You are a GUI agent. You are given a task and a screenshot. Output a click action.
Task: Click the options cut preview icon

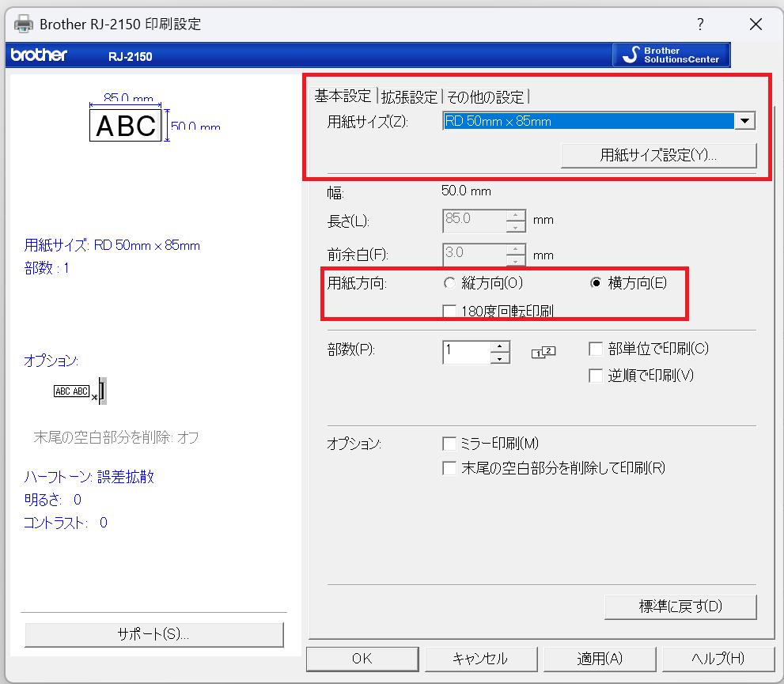click(x=80, y=391)
